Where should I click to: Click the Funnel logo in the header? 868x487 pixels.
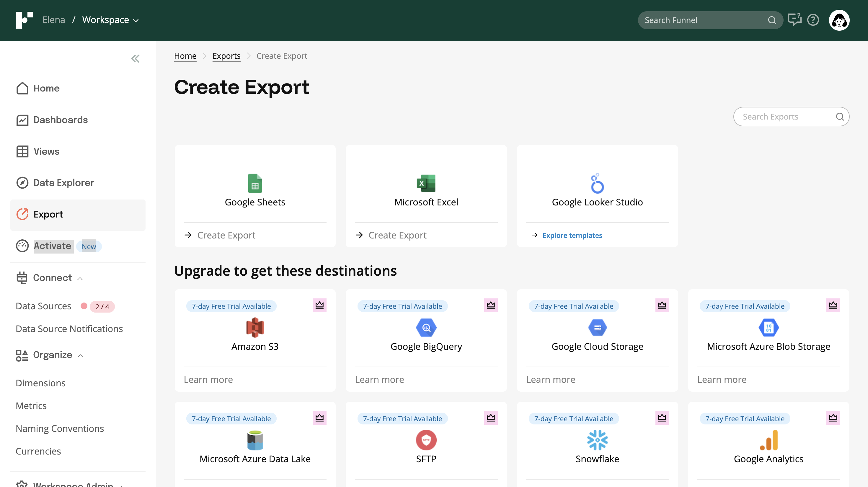point(24,20)
